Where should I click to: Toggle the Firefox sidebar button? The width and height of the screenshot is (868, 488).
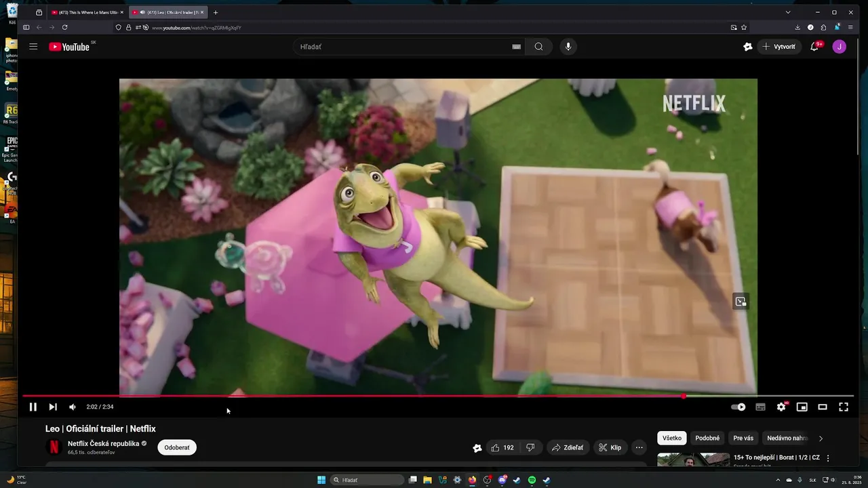(x=26, y=27)
